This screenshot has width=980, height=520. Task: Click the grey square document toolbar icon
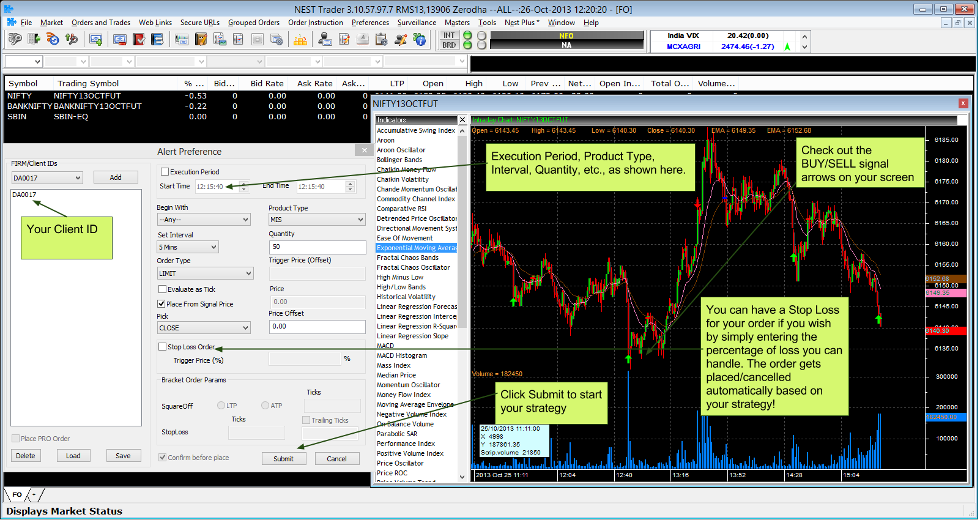(258, 39)
